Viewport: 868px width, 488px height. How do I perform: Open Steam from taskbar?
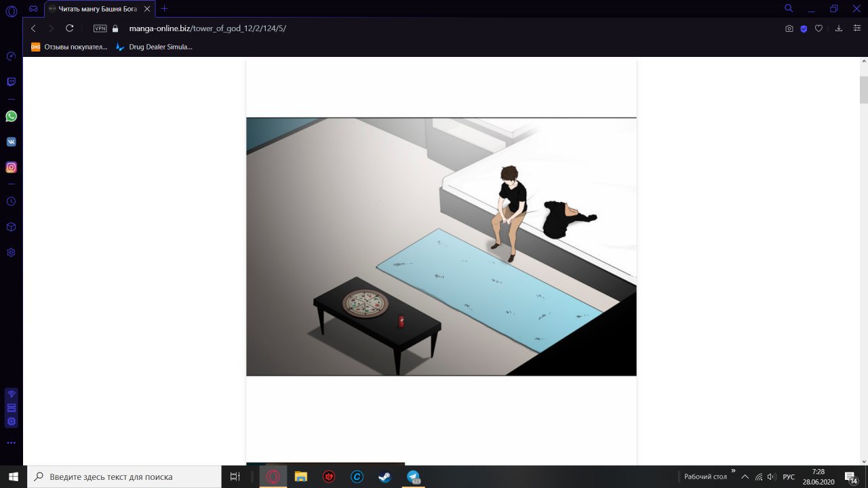point(384,476)
